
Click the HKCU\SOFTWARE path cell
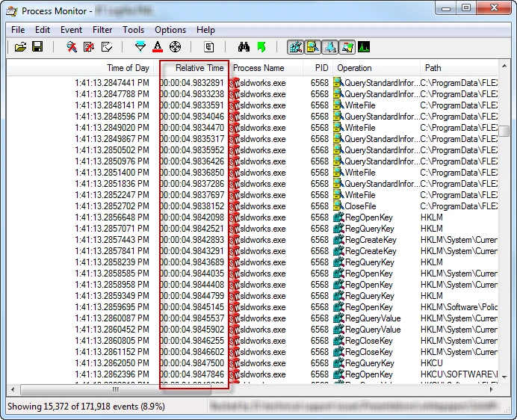(459, 374)
